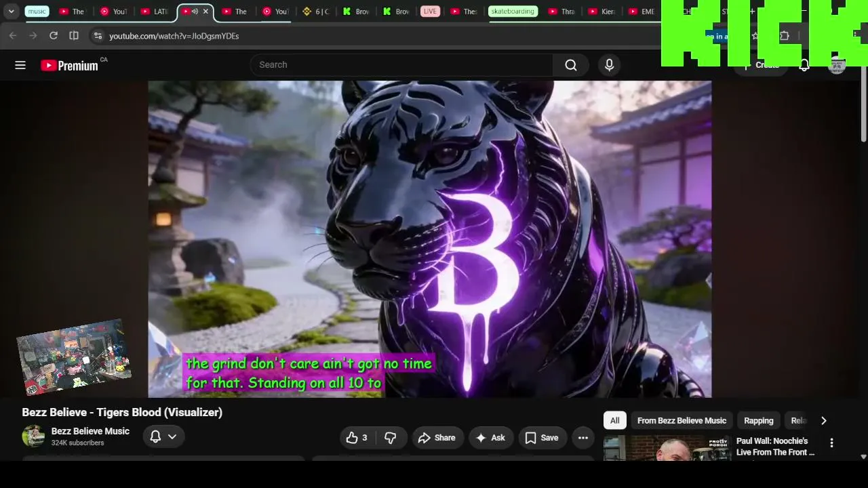Click the address bar URL

pyautogui.click(x=174, y=36)
